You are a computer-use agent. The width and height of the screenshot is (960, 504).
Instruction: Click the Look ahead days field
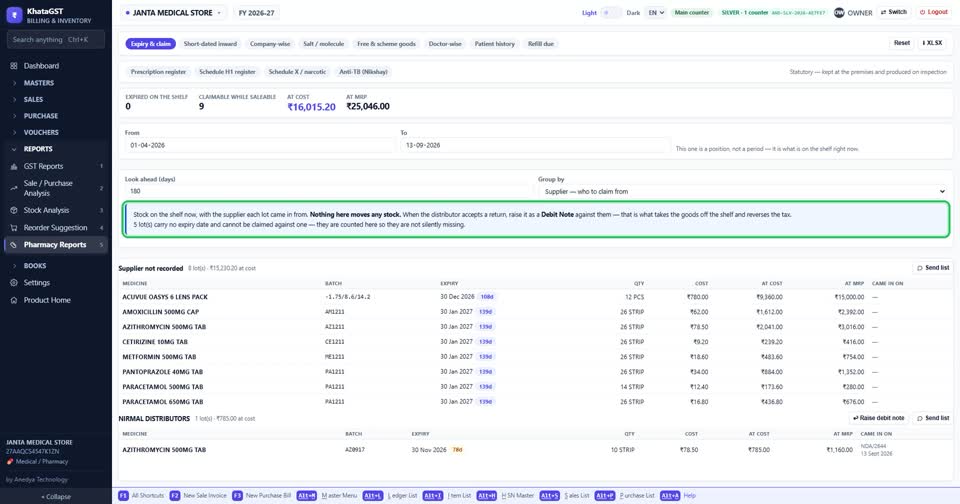pos(328,192)
